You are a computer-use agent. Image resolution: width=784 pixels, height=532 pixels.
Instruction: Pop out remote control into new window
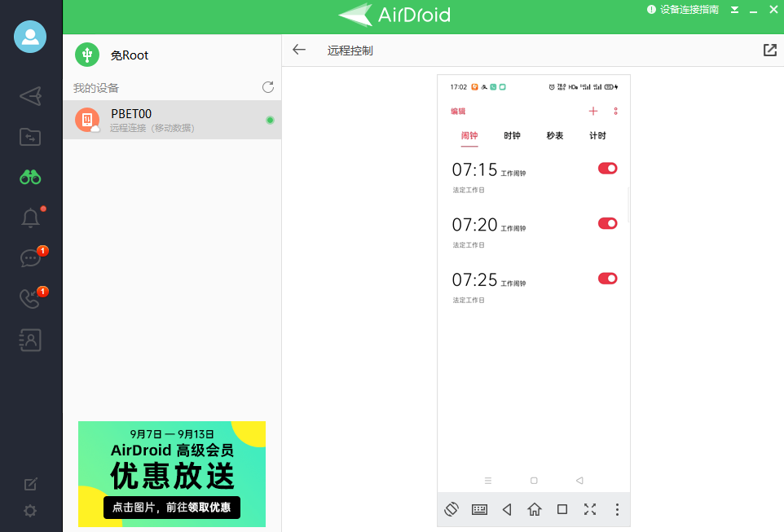[x=770, y=50]
